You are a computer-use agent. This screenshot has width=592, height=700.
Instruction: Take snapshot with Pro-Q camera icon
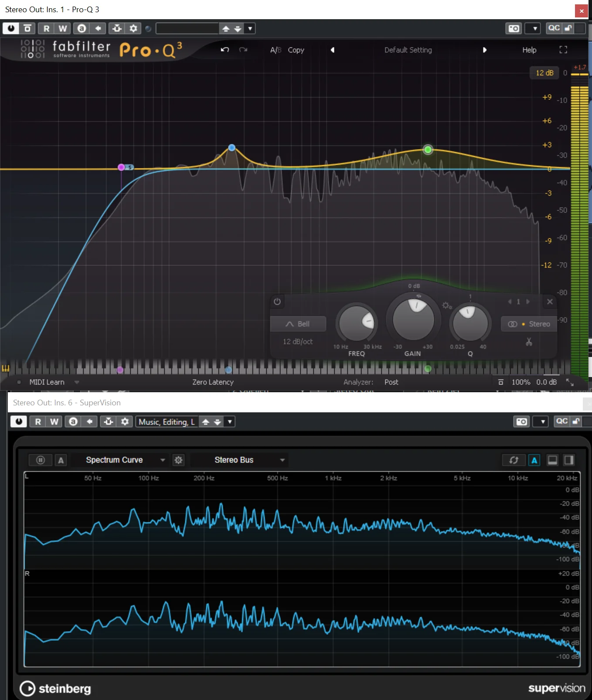coord(514,28)
